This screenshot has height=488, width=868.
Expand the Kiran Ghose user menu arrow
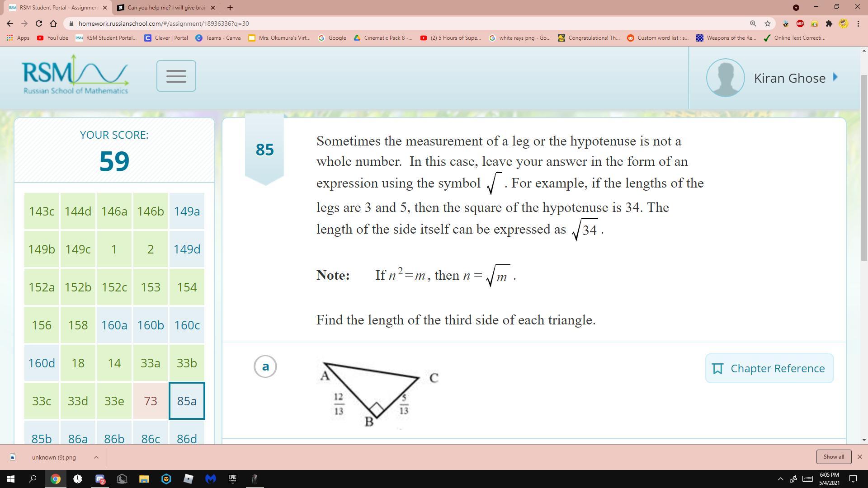(835, 77)
